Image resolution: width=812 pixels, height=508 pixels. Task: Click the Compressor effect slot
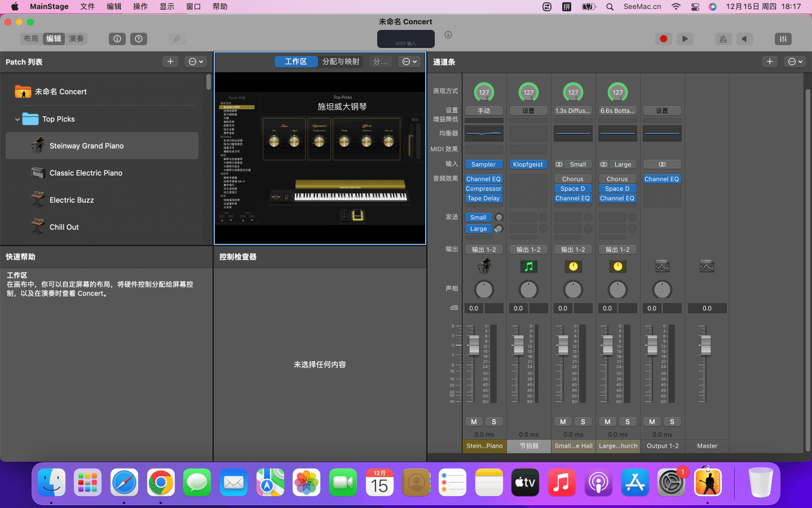coord(484,189)
